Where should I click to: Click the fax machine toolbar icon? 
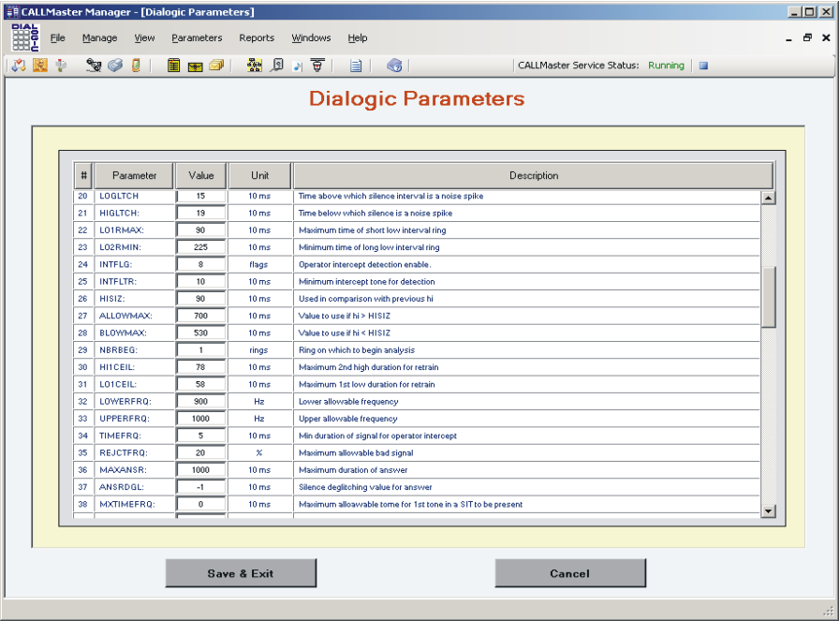point(114,66)
